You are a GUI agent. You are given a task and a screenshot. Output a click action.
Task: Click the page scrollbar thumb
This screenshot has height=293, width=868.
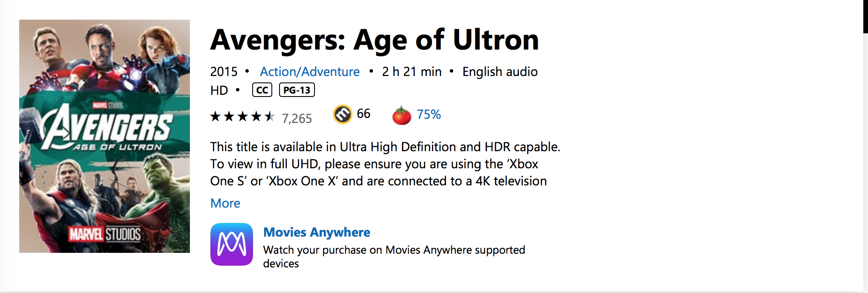coord(865,17)
